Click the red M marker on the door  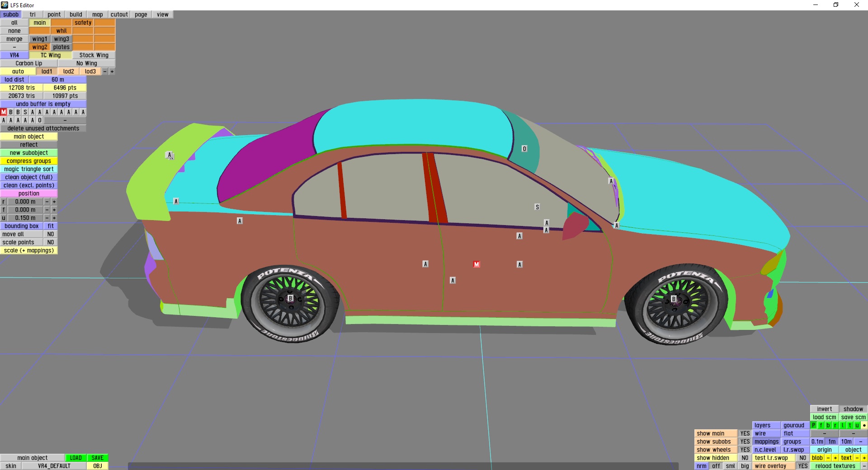tap(476, 264)
